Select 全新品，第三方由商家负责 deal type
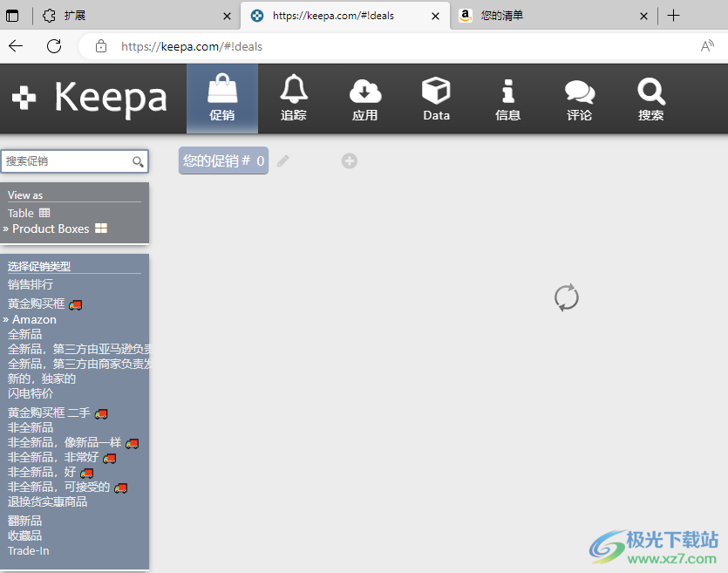The height and width of the screenshot is (573, 728). tap(80, 364)
